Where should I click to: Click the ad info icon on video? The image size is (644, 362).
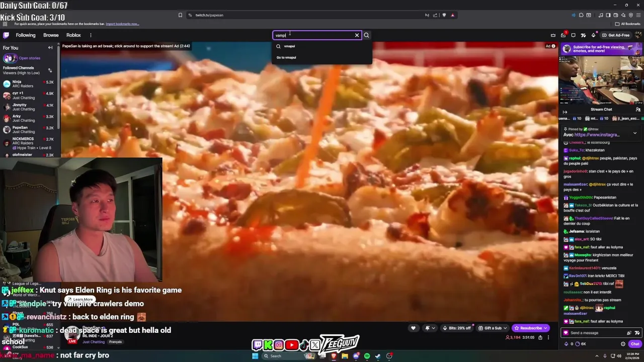point(553,46)
